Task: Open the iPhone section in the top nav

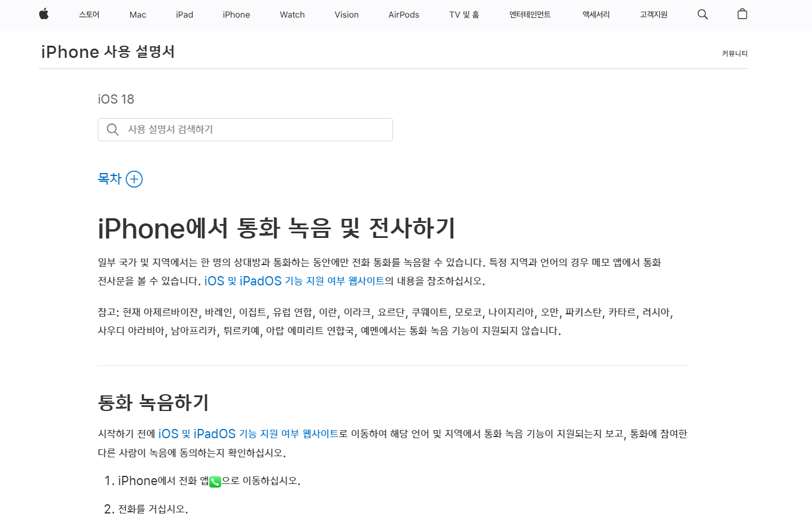Action: point(236,14)
